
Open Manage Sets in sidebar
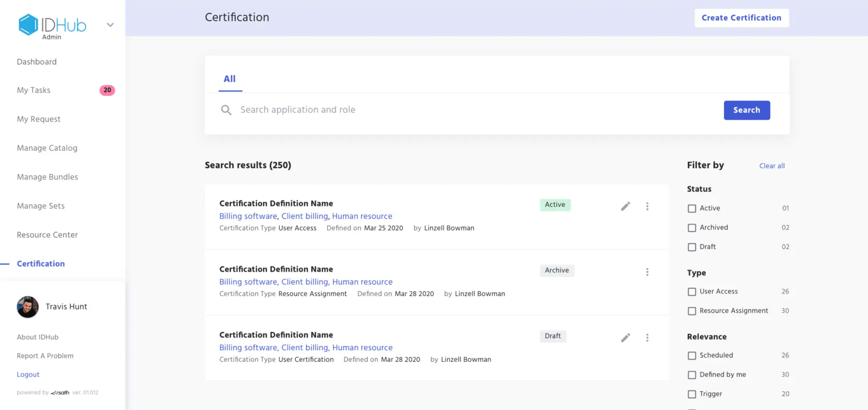tap(41, 206)
